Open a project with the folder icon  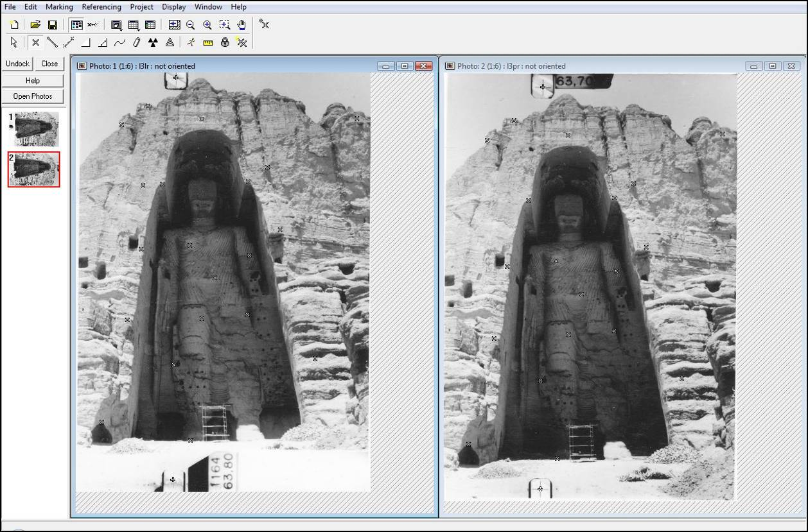35,25
